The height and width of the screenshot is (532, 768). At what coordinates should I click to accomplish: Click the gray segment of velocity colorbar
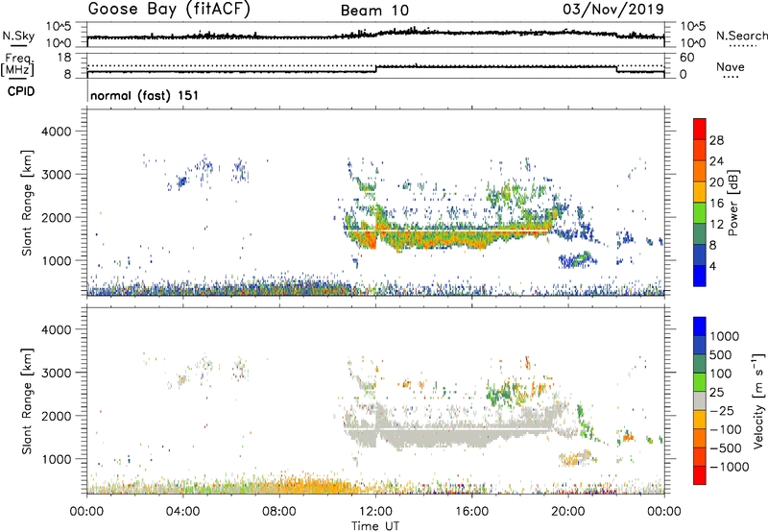700,400
